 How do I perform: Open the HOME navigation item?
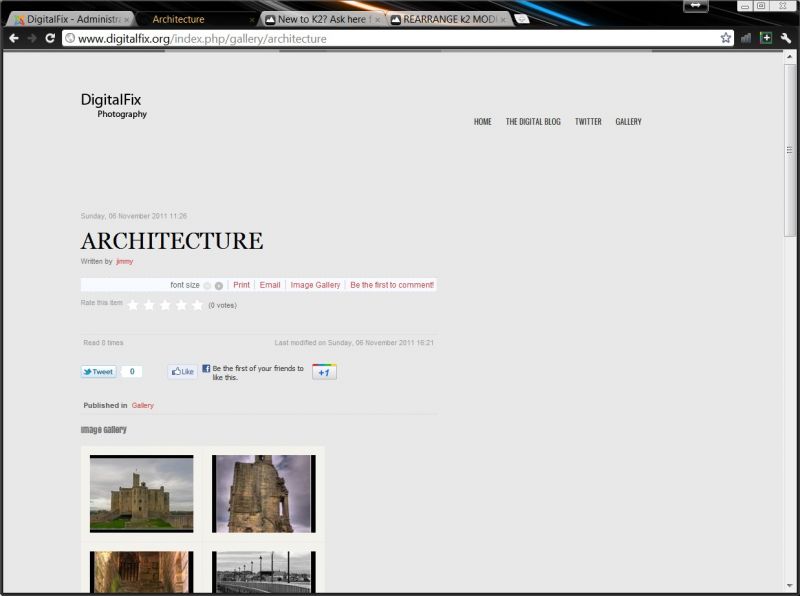coord(483,121)
